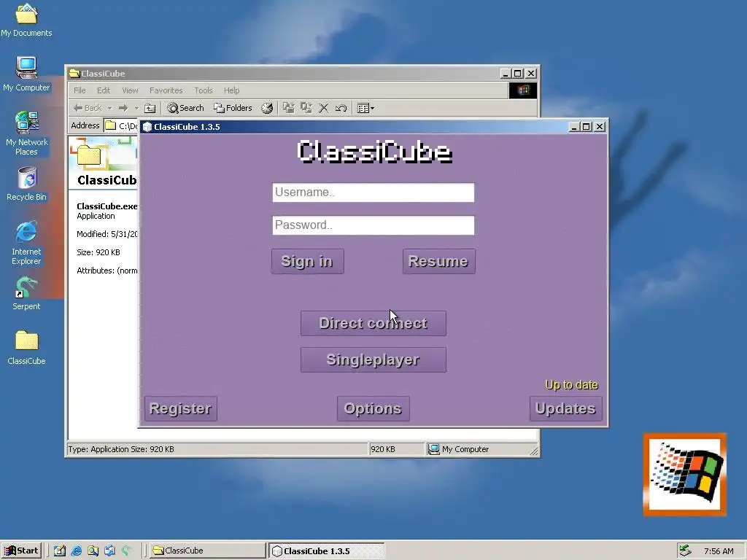Viewport: 747px width, 560px height.
Task: Maximize the ClassiCube 1.3.5 window
Action: click(x=587, y=127)
